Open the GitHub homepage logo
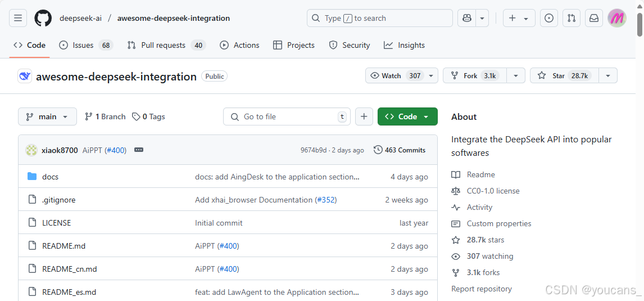 coord(43,18)
